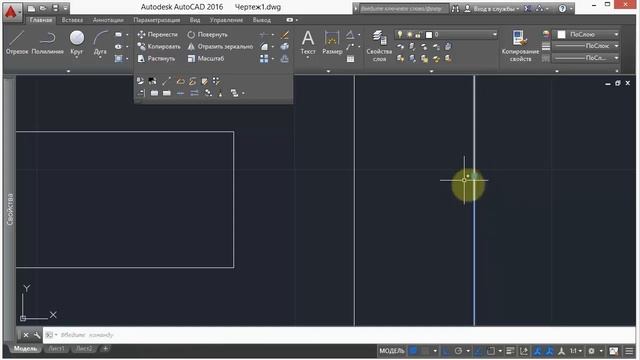Image resolution: width=640 pixels, height=360 pixels.
Task: Switch to the Вывод ribbon tab
Action: [262, 20]
